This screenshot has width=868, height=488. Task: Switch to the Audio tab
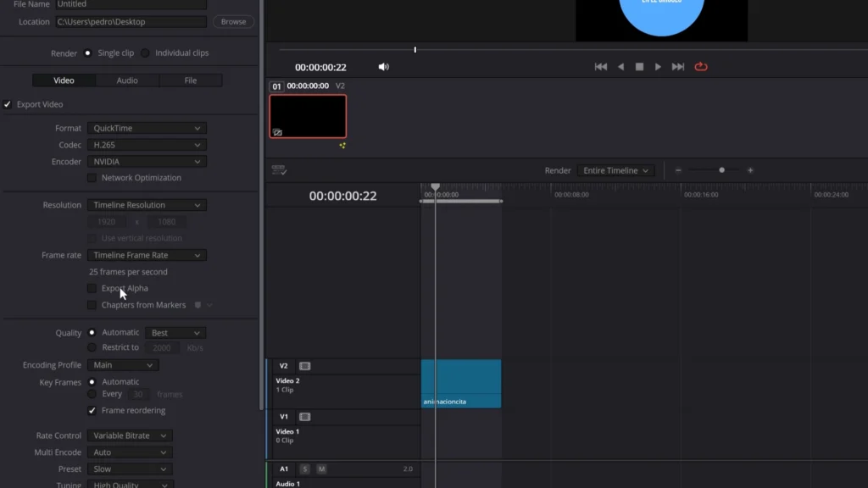(127, 80)
